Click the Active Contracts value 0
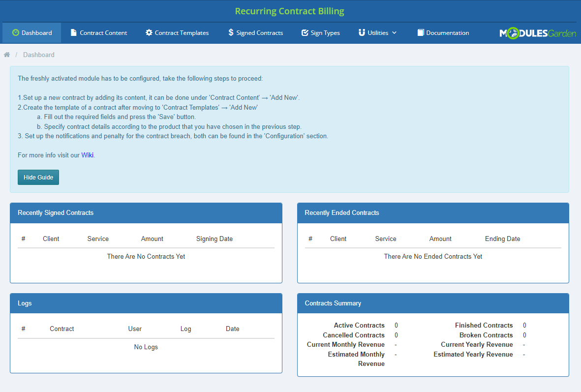The height and width of the screenshot is (392, 581). pos(396,325)
